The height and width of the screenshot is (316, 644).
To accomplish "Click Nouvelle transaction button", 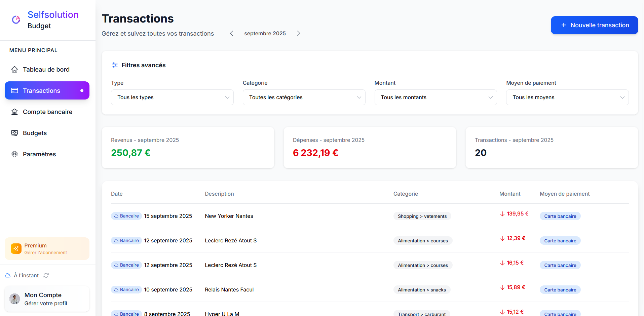I will tap(594, 25).
